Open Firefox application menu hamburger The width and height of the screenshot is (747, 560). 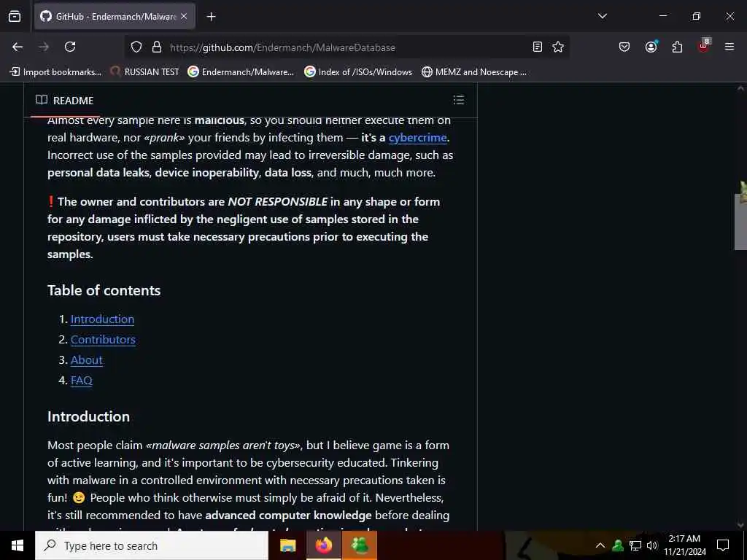tap(729, 47)
